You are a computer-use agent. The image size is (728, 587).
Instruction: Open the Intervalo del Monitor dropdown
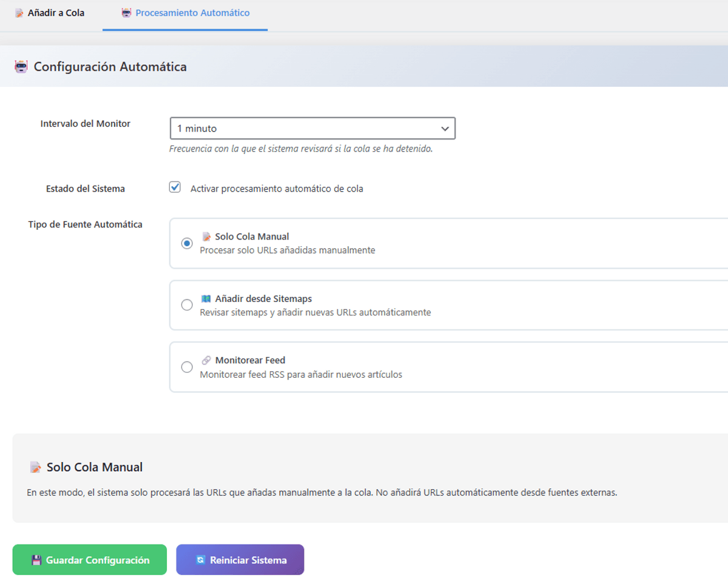(312, 129)
